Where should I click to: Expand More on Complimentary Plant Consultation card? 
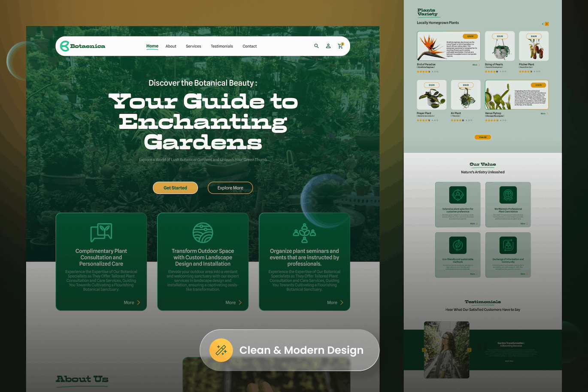click(132, 303)
